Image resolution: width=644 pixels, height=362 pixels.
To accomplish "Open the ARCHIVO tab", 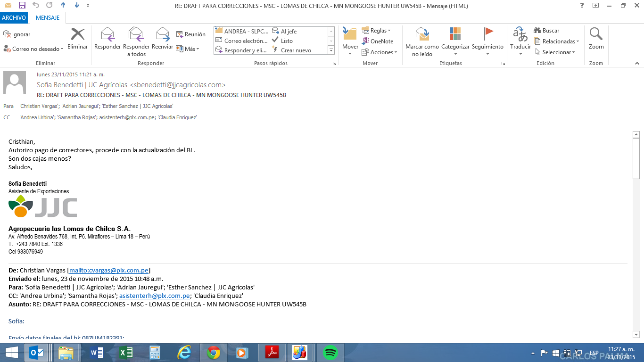I will (14, 18).
